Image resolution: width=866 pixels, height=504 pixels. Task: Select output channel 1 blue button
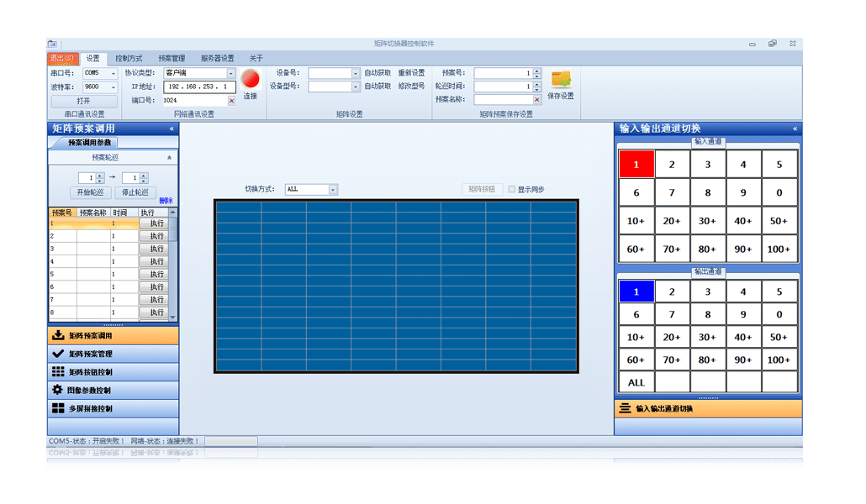pos(636,291)
